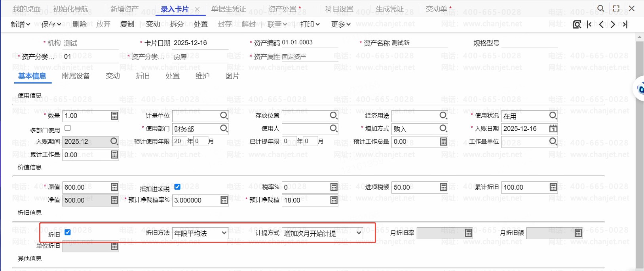
Task: Click the 拆分 toolbar button
Action: 177,25
